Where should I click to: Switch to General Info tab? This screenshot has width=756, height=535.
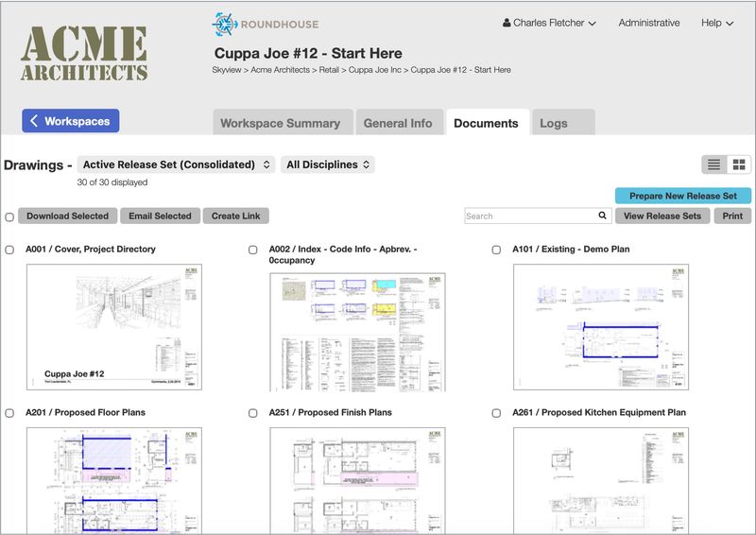[x=400, y=123]
